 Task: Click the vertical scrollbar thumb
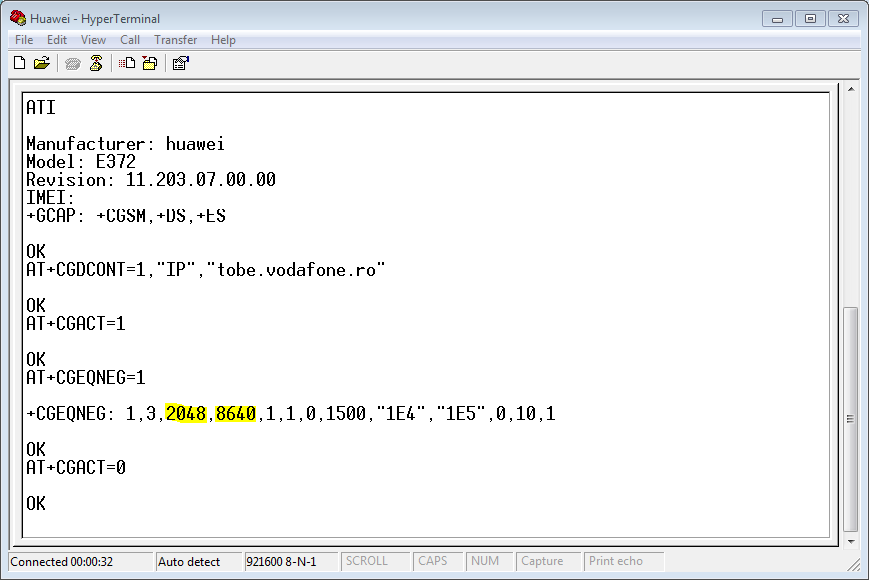pyautogui.click(x=851, y=419)
